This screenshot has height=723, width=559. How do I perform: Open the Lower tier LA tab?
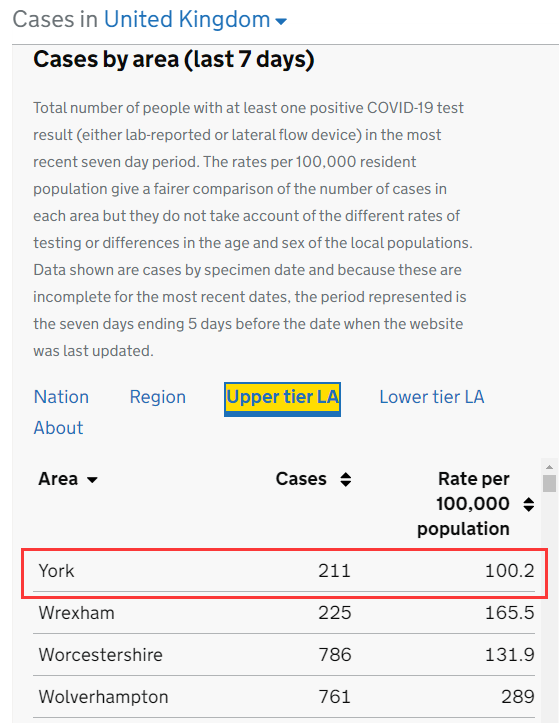[x=432, y=397]
